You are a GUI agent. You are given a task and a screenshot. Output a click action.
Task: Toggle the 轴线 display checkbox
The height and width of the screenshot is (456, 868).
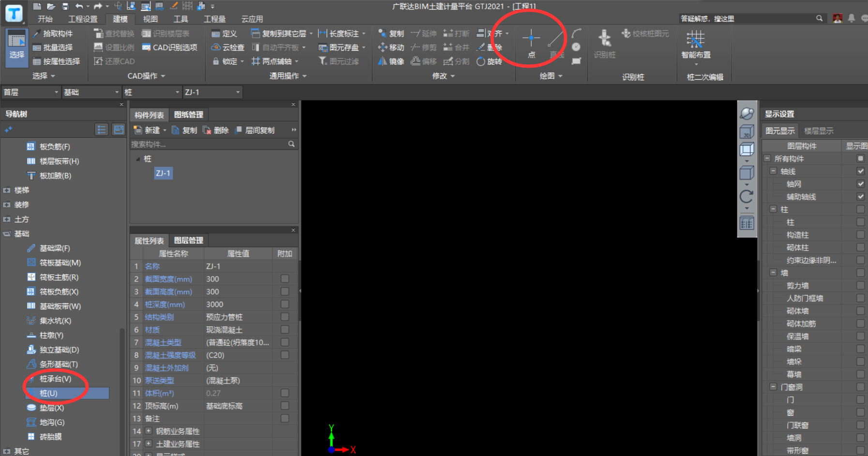(860, 171)
